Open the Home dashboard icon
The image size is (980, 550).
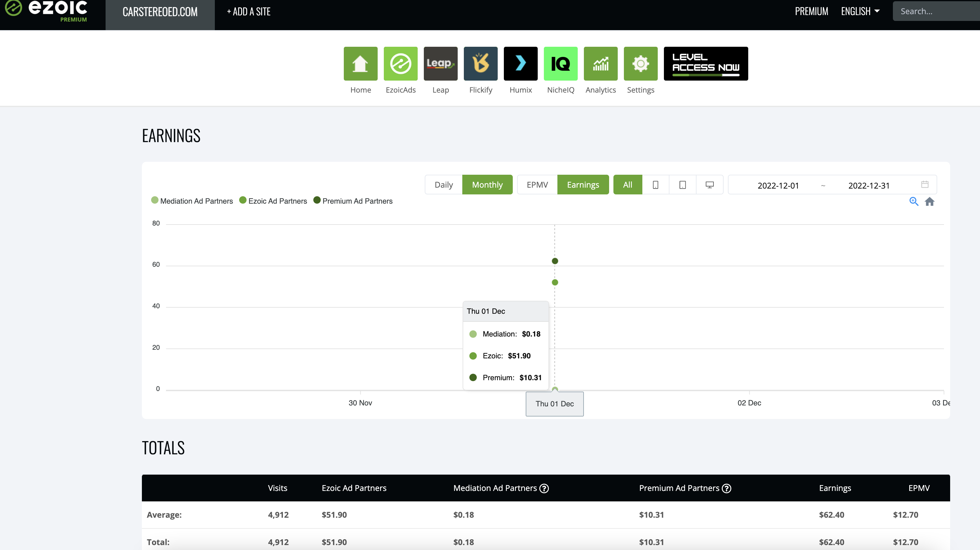click(x=360, y=63)
